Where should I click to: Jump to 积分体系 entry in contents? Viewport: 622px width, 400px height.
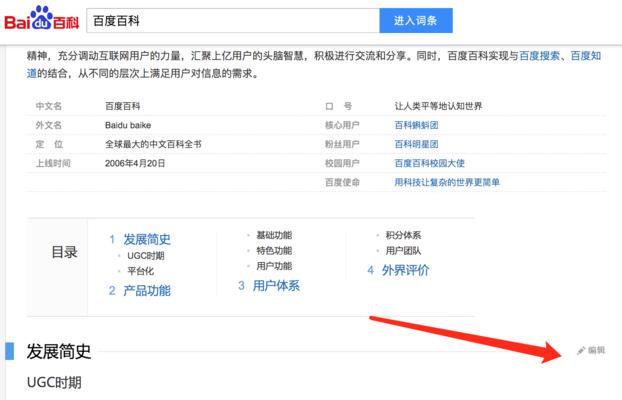click(403, 235)
